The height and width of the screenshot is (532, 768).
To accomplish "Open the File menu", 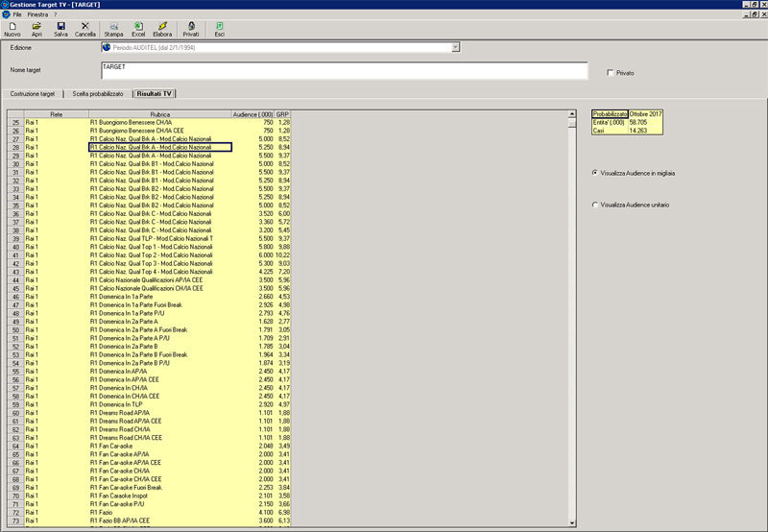I will point(17,14).
